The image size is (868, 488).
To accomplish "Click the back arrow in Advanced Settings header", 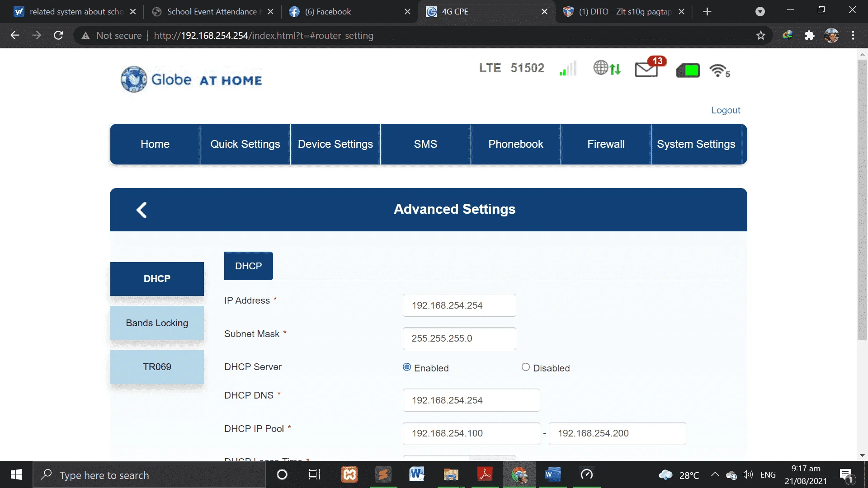I will point(142,210).
